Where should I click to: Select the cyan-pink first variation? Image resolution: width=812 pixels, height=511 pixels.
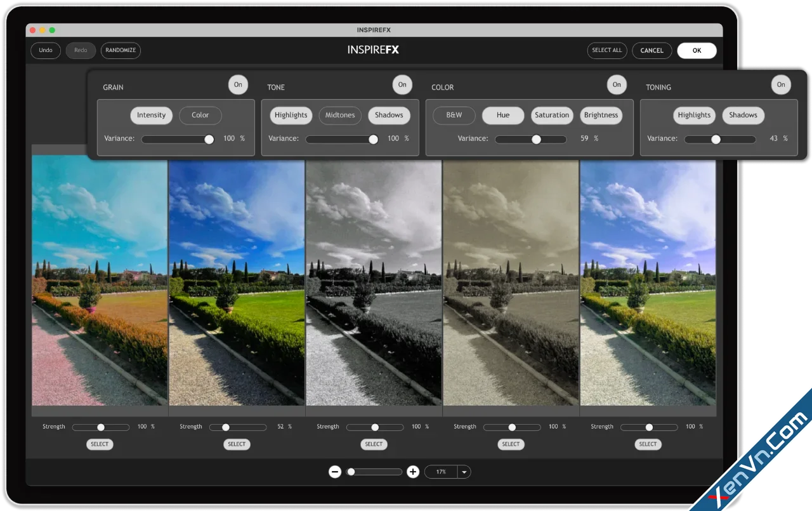[x=100, y=444]
